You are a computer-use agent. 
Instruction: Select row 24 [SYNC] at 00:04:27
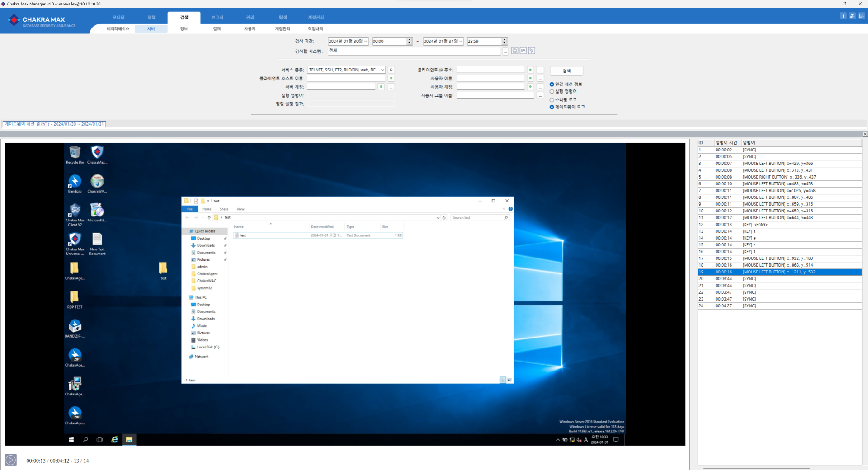[779, 306]
